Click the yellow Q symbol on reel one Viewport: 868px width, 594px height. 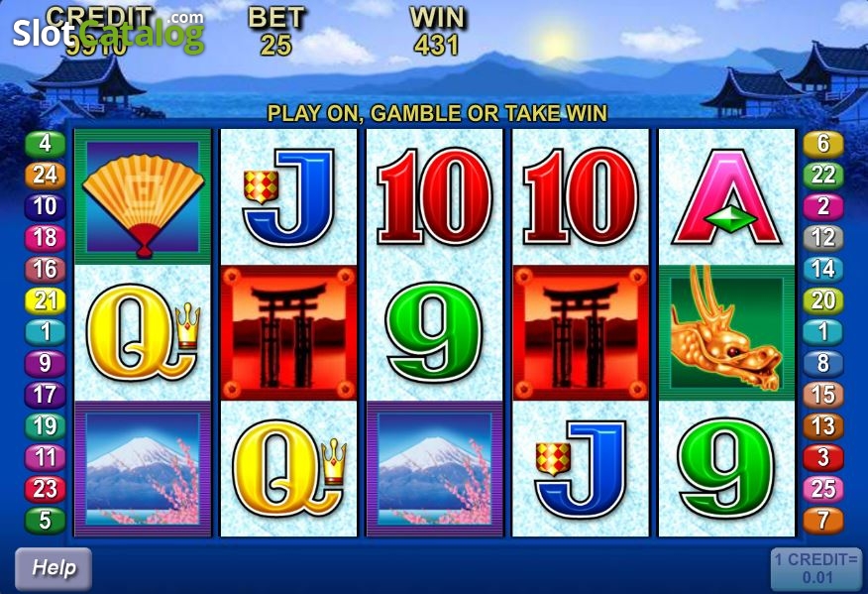click(x=143, y=332)
